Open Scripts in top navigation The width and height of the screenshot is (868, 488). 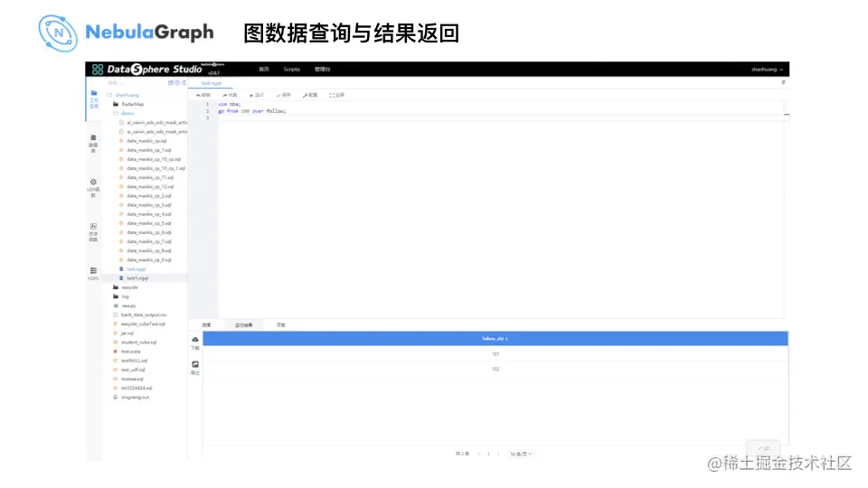(292, 70)
